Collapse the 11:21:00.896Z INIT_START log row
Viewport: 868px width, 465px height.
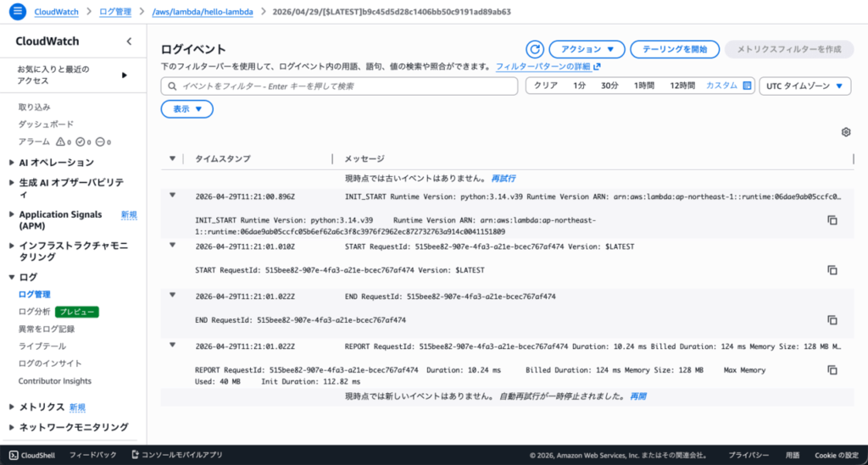point(172,195)
